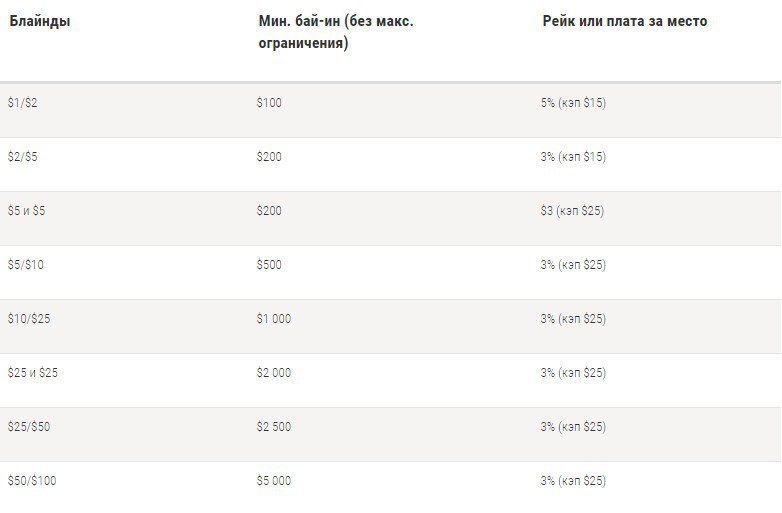This screenshot has height=513, width=782.
Task: Select the $5 000 minimum buy-in value
Action: (x=274, y=481)
